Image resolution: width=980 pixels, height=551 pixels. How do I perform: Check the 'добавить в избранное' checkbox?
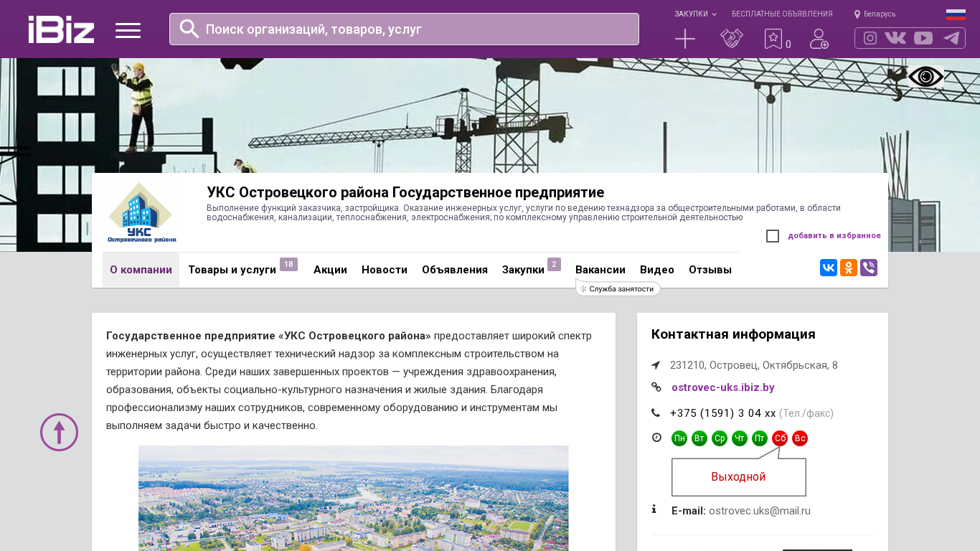pyautogui.click(x=773, y=236)
